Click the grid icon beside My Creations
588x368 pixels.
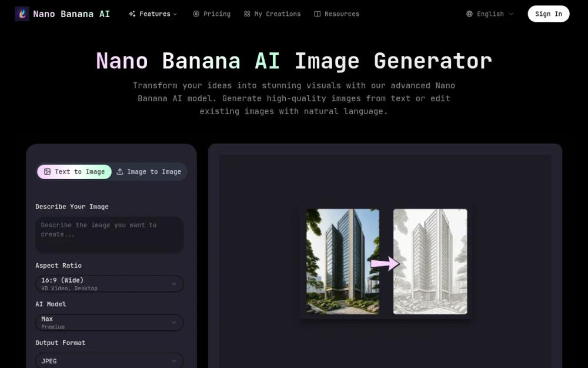click(x=247, y=14)
